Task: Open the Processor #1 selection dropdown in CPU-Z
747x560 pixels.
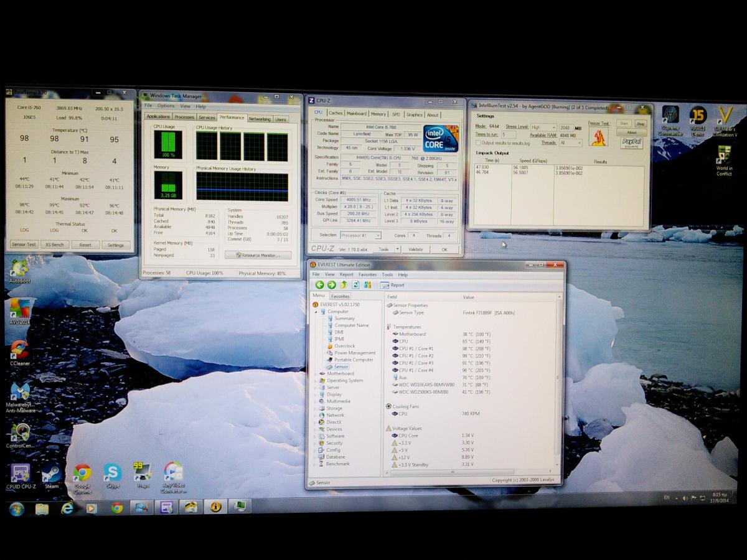Action: 360,235
